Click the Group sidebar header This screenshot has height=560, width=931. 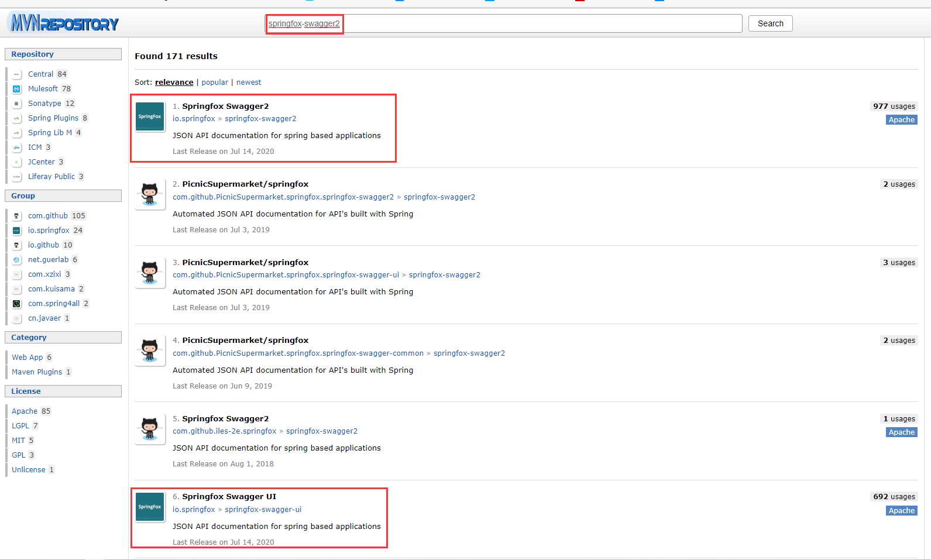pyautogui.click(x=63, y=196)
